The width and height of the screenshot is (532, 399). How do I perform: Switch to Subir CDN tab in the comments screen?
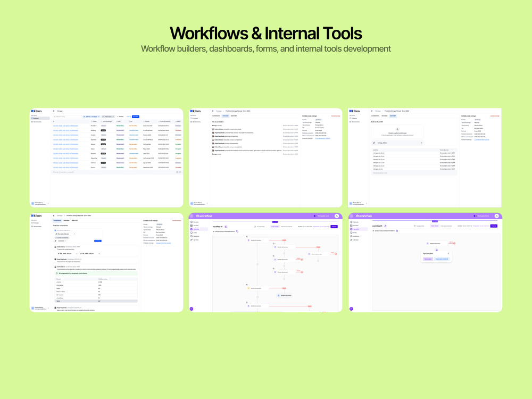[x=74, y=221]
